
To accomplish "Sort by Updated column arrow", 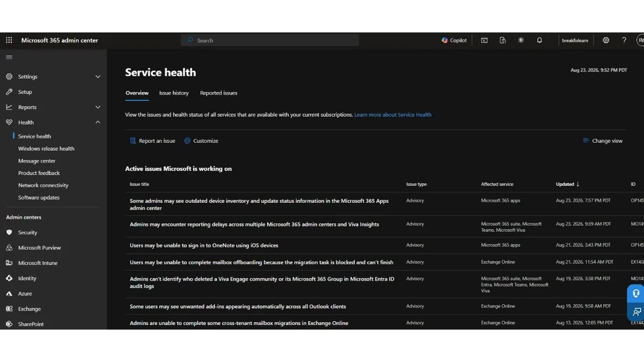I will 577,184.
